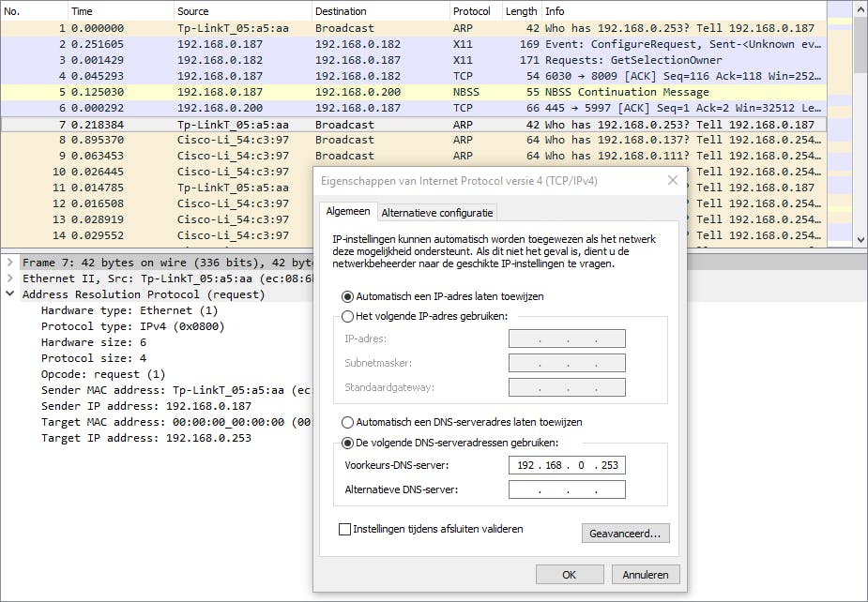868x602 pixels.
Task: Click the packet list scrollbar down arrow
Action: pos(860,240)
